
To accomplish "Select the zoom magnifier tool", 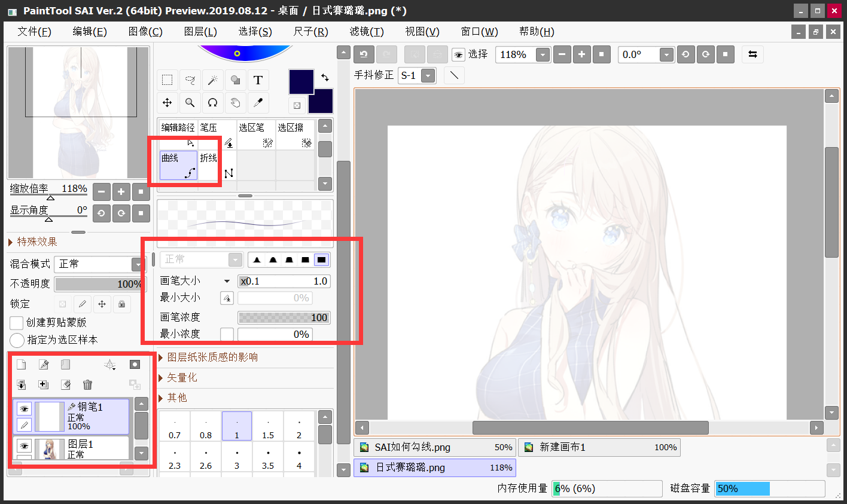I will coord(190,103).
